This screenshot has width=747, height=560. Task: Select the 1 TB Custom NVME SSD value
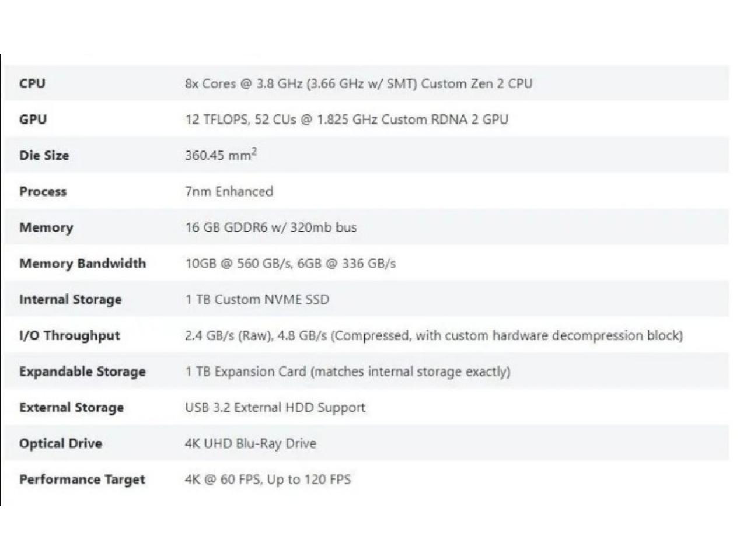[x=257, y=300]
